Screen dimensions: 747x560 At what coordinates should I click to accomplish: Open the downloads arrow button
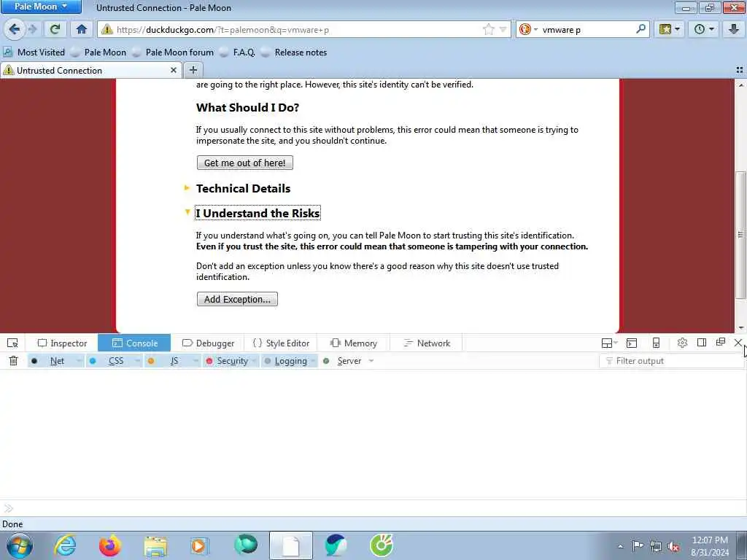(734, 29)
